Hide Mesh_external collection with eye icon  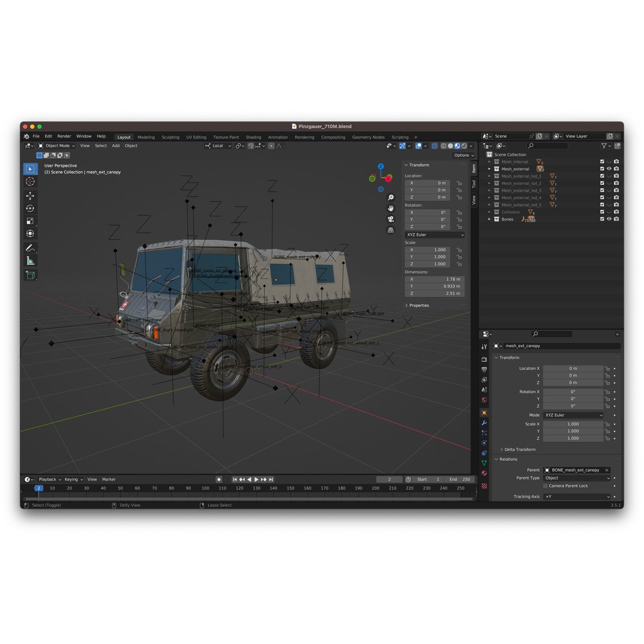point(609,169)
